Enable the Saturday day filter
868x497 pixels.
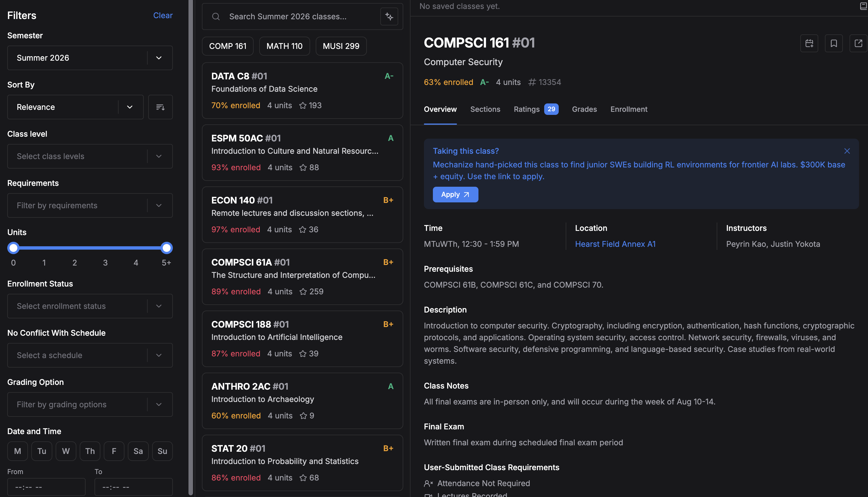tap(138, 451)
